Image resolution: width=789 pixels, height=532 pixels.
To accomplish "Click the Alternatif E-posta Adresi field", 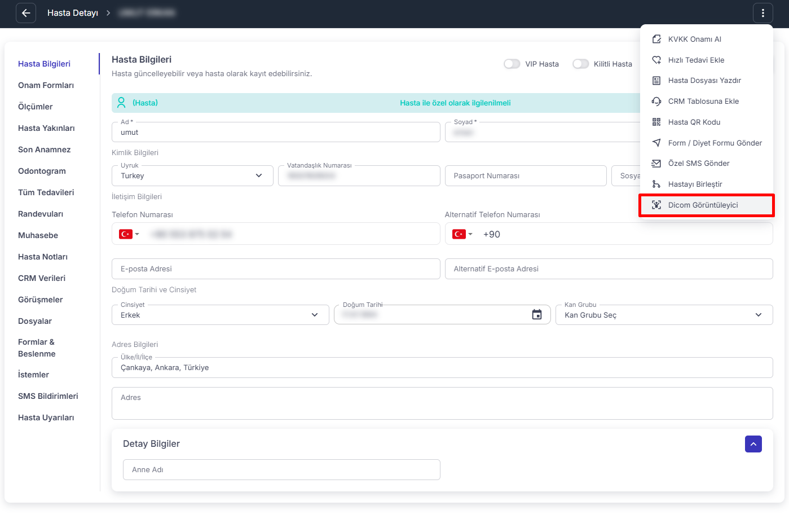I will [x=609, y=269].
